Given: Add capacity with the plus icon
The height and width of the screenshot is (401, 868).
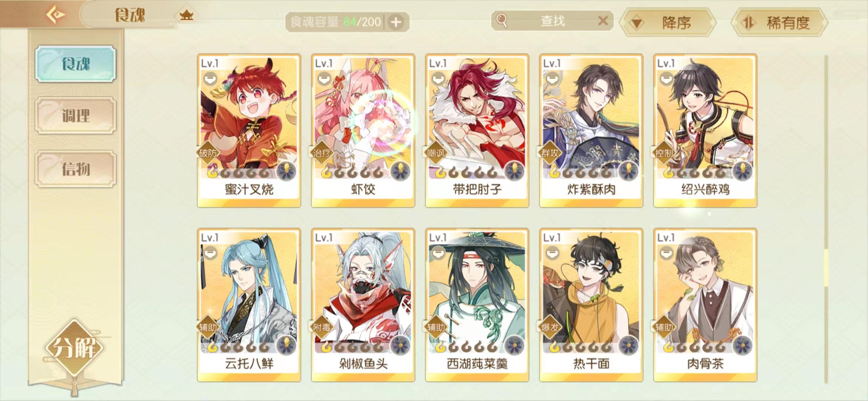Looking at the screenshot, I should [x=396, y=22].
